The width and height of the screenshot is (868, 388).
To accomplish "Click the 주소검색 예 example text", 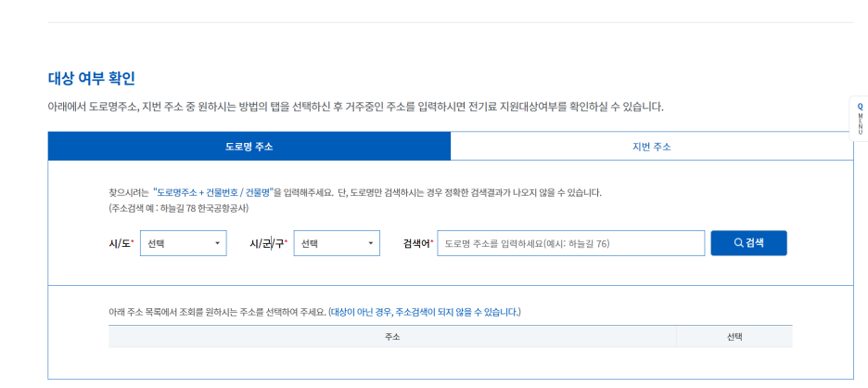I will point(179,209).
